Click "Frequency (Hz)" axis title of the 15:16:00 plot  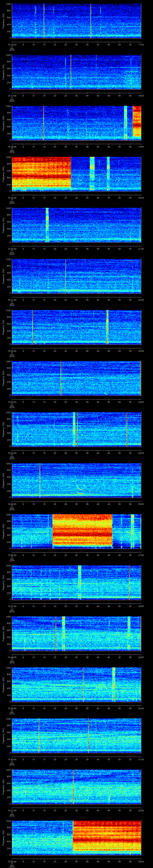click(3, 21)
